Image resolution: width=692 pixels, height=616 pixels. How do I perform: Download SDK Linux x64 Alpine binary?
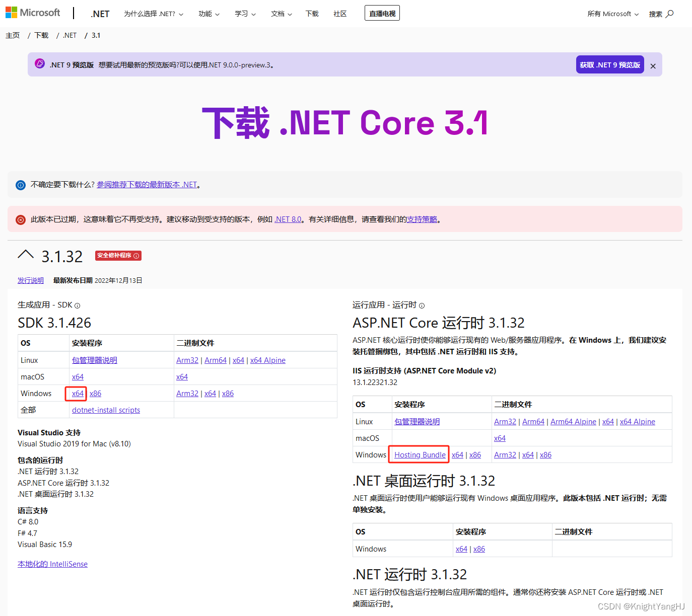(268, 360)
